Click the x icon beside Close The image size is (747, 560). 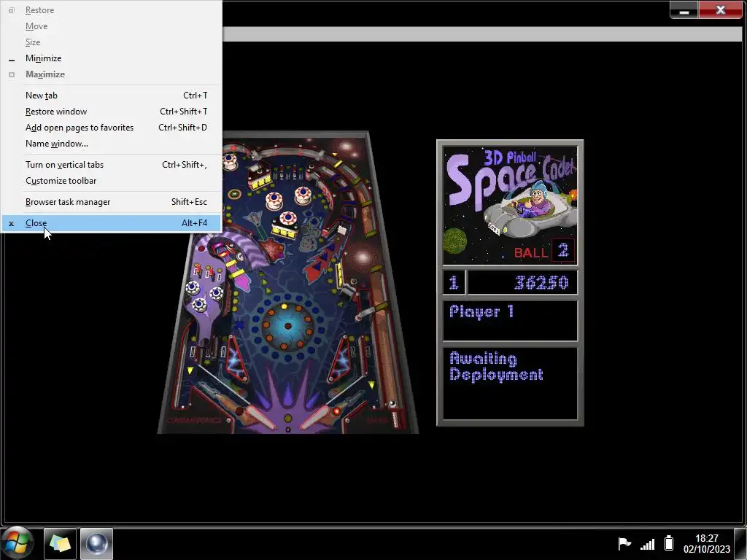point(12,223)
